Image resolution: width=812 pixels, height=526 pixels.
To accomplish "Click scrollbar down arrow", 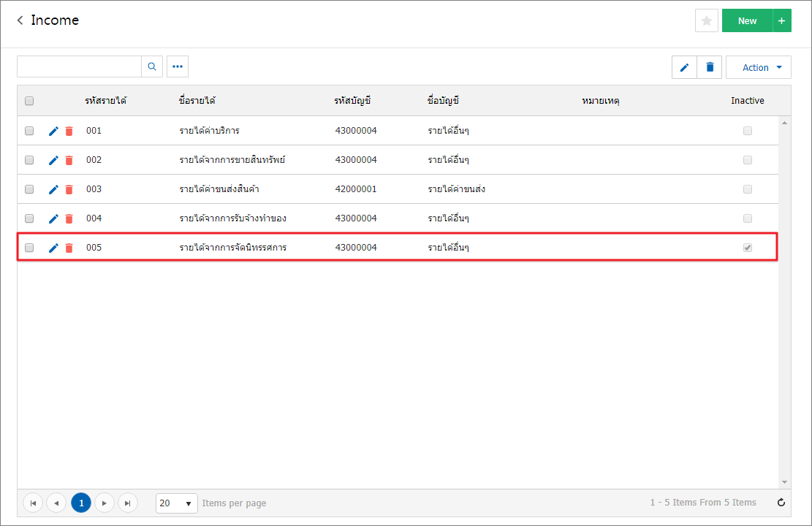I will [x=784, y=482].
